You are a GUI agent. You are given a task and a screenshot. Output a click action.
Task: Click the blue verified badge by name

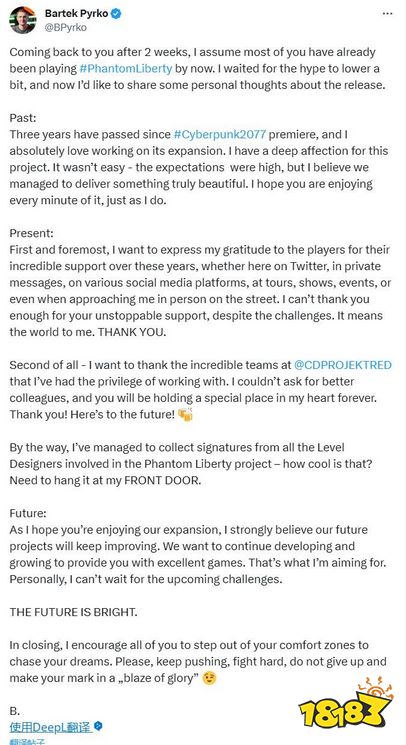point(116,14)
